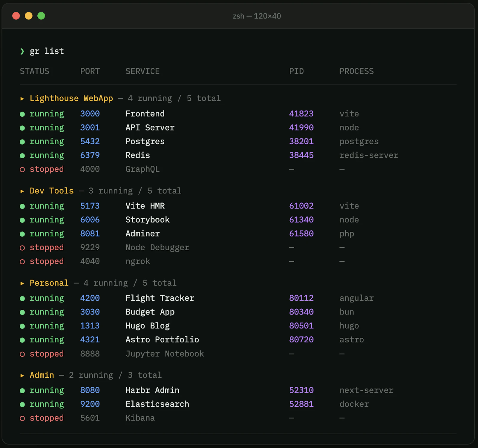Click the zsh — 120×40 window title
478x448 pixels.
(257, 16)
